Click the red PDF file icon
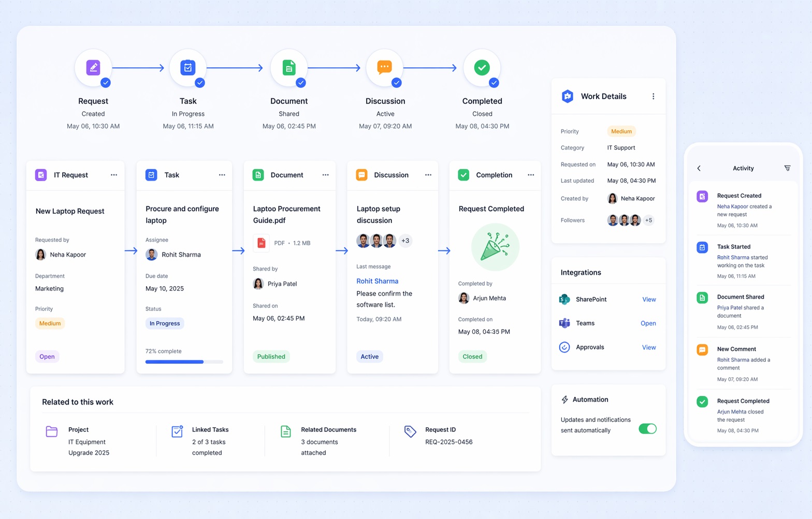The height and width of the screenshot is (519, 812). tap(262, 243)
